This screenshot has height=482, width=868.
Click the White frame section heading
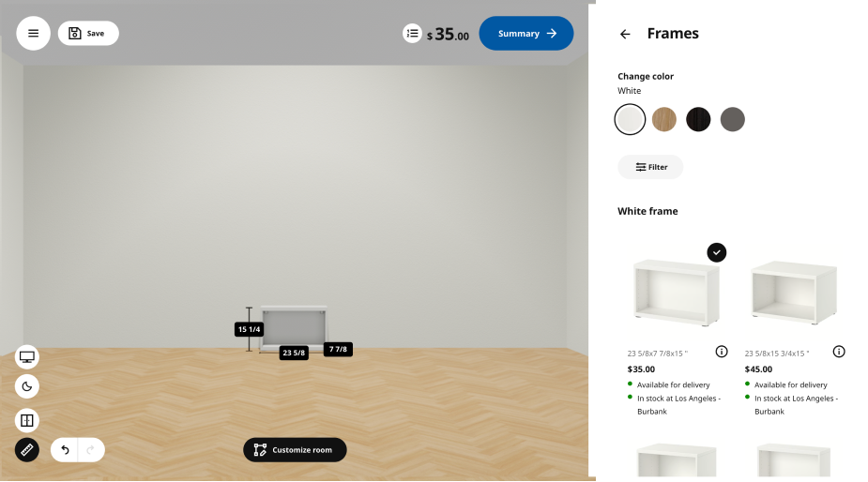(647, 211)
